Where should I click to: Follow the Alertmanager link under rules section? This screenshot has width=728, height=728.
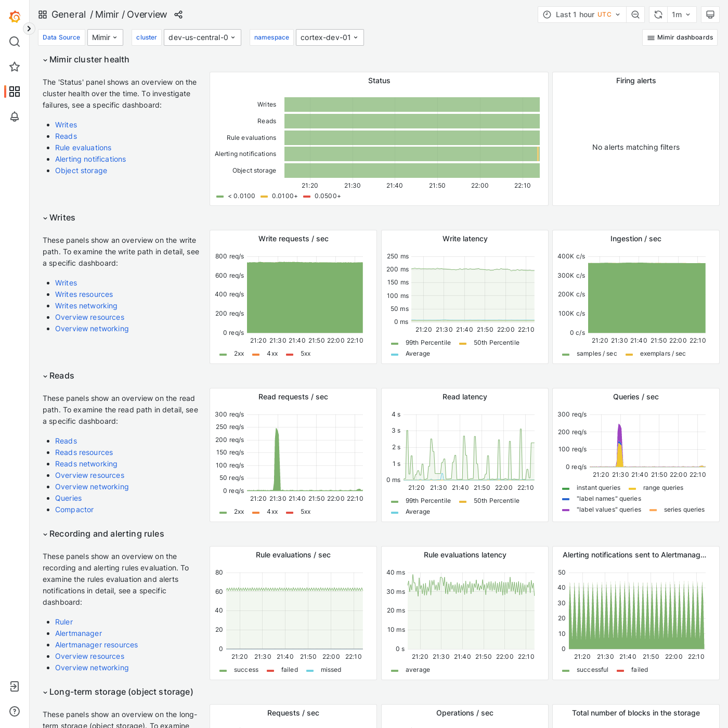tap(78, 633)
